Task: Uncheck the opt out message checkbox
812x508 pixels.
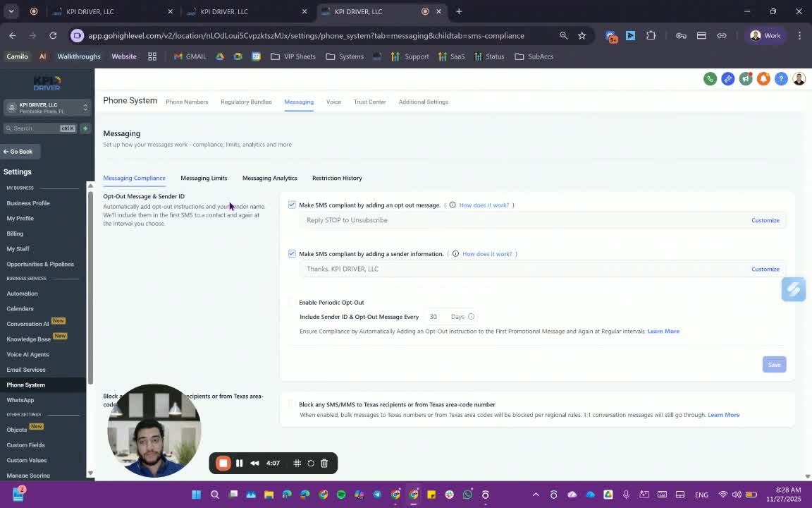Action: [x=292, y=205]
